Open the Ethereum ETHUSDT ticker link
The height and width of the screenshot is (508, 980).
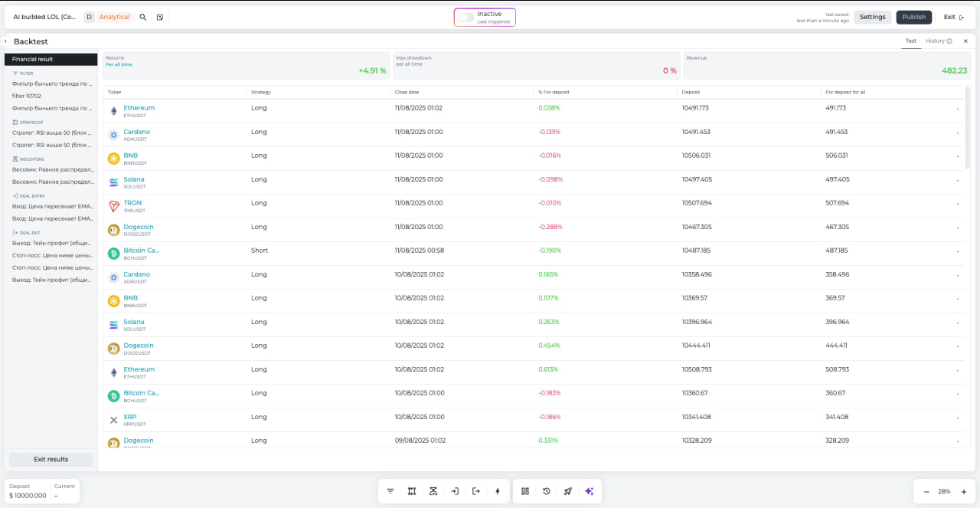click(139, 107)
